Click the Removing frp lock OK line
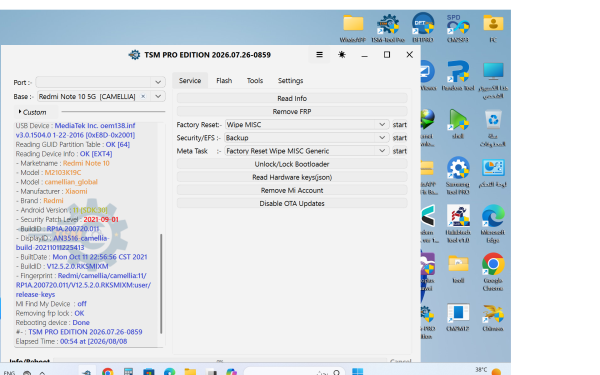The width and height of the screenshot is (600, 375). click(x=50, y=313)
